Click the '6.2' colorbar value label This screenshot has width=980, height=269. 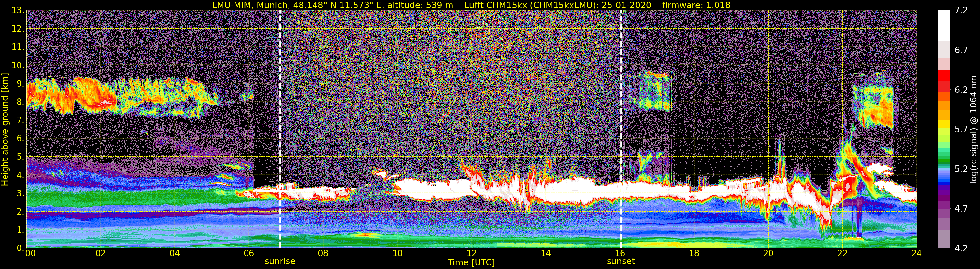tap(961, 90)
